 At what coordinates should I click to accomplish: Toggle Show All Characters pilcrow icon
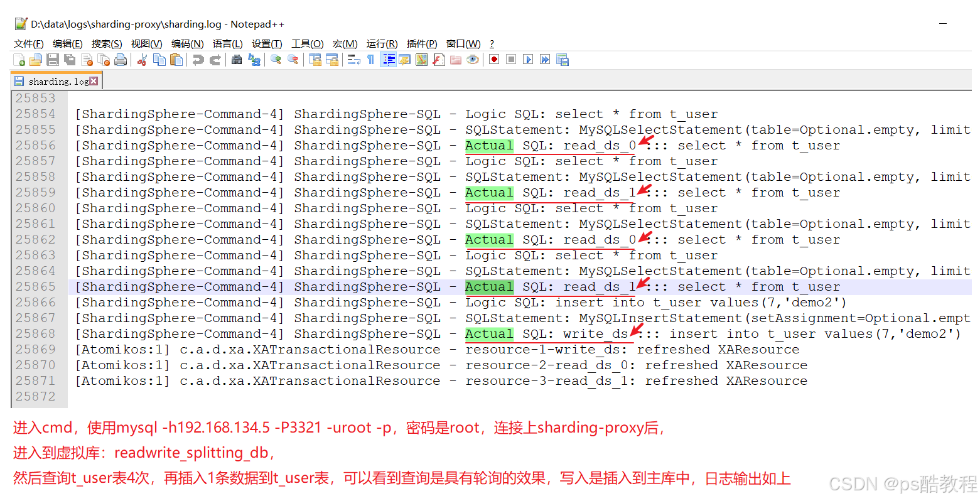371,60
